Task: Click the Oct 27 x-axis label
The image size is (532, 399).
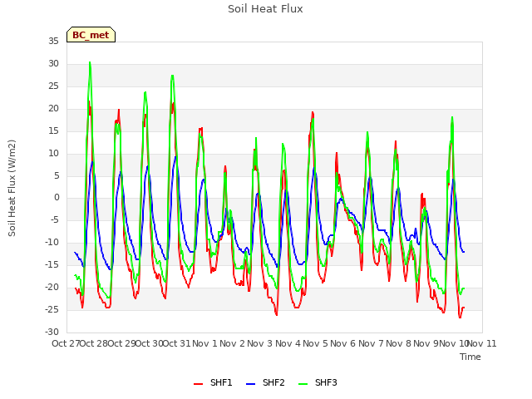Action: click(x=66, y=343)
